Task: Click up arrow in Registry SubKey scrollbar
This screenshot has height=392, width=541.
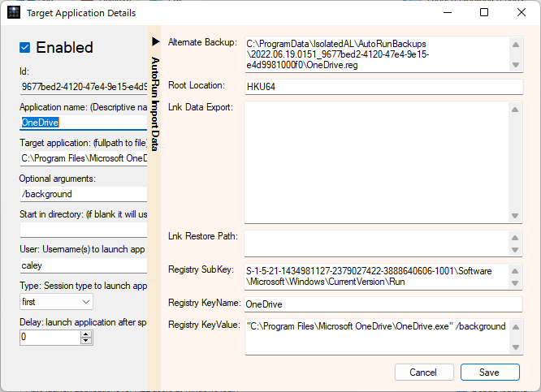Action: [x=515, y=271]
